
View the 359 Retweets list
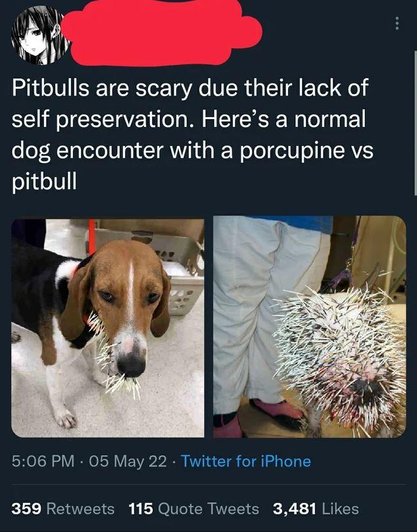click(x=63, y=508)
